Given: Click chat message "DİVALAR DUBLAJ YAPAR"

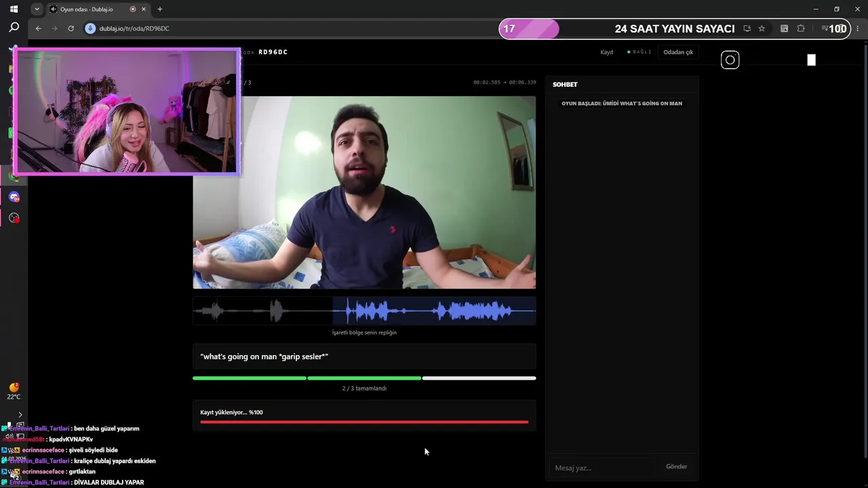Looking at the screenshot, I should [x=108, y=483].
